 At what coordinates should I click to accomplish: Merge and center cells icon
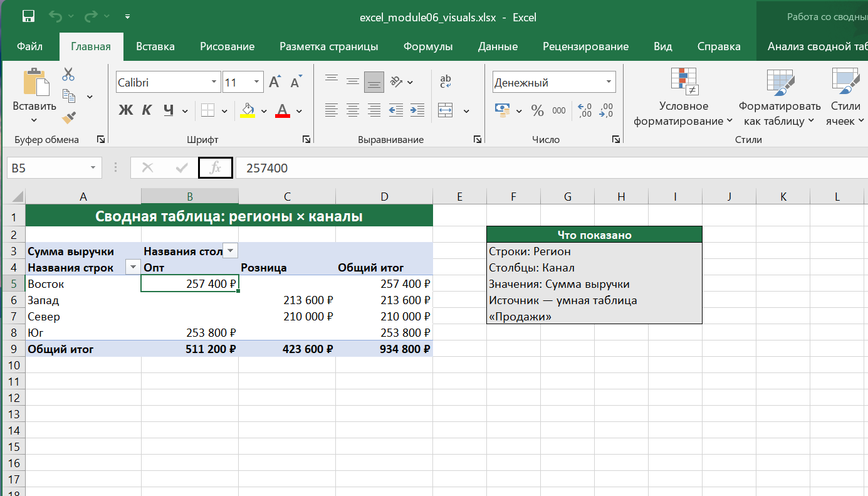(x=446, y=110)
